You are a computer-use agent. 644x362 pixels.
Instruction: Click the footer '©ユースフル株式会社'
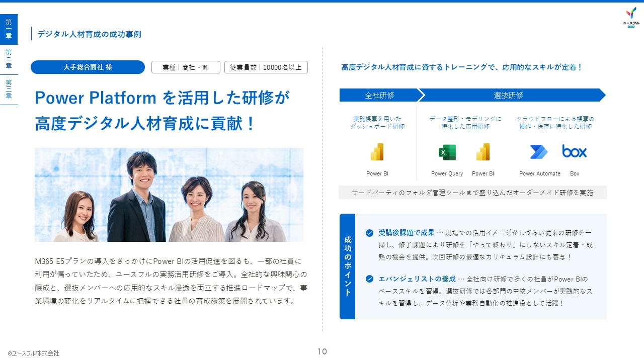click(x=34, y=353)
